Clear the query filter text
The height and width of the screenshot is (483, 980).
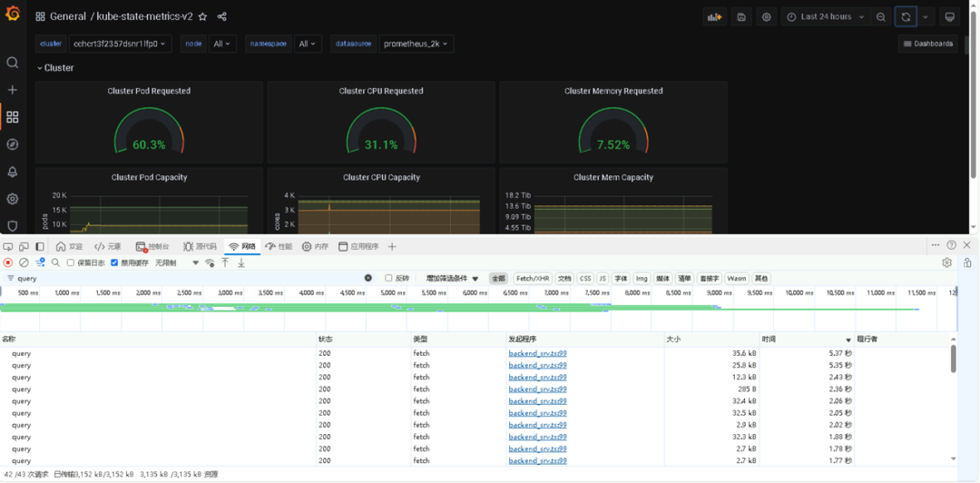point(368,279)
